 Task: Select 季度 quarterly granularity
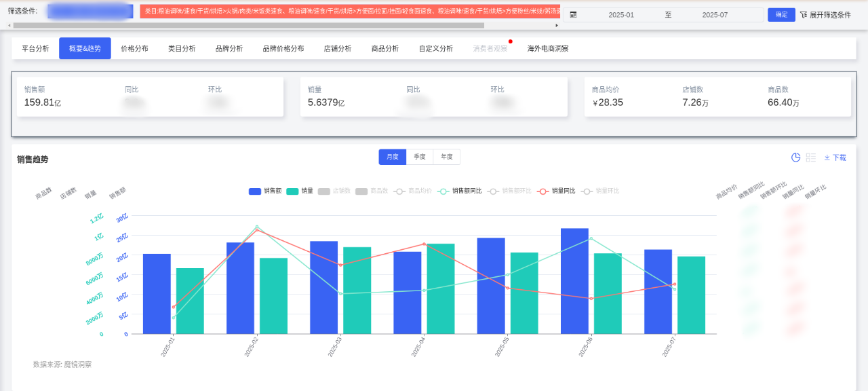[x=420, y=157]
